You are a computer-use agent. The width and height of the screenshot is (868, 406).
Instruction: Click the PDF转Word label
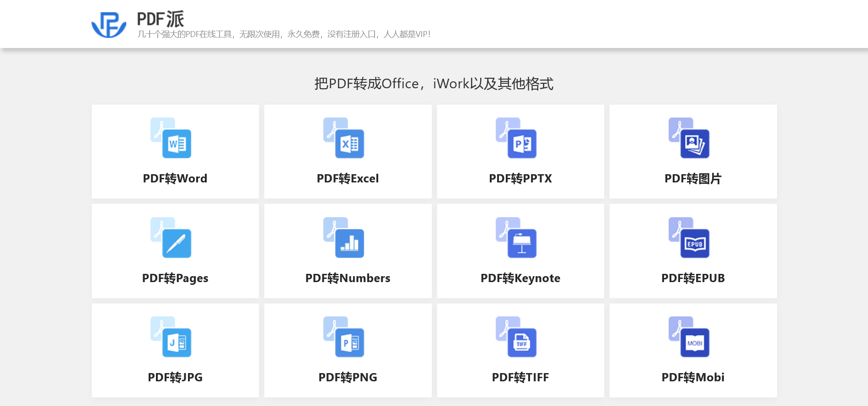(x=175, y=178)
